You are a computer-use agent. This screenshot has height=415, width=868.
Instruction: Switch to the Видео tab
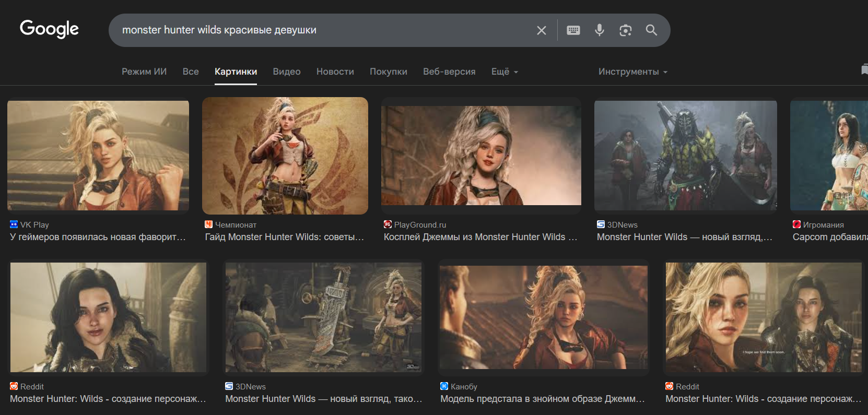click(x=286, y=72)
